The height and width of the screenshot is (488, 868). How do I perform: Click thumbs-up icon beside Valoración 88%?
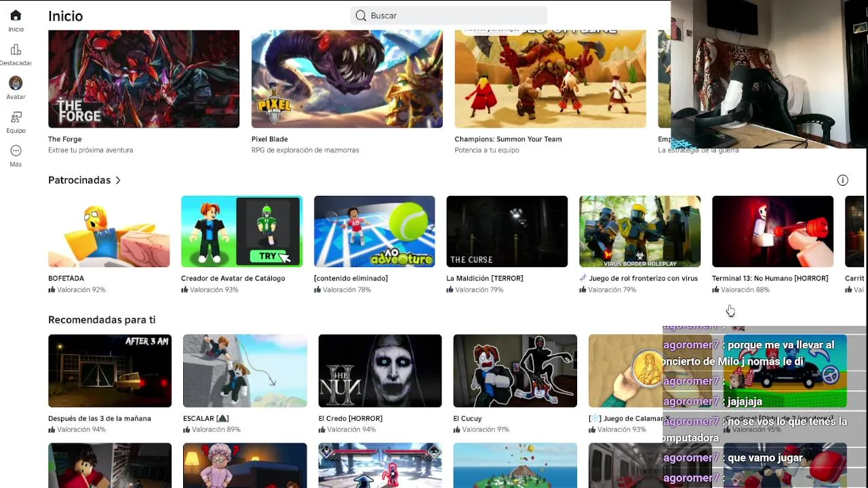pyautogui.click(x=715, y=290)
